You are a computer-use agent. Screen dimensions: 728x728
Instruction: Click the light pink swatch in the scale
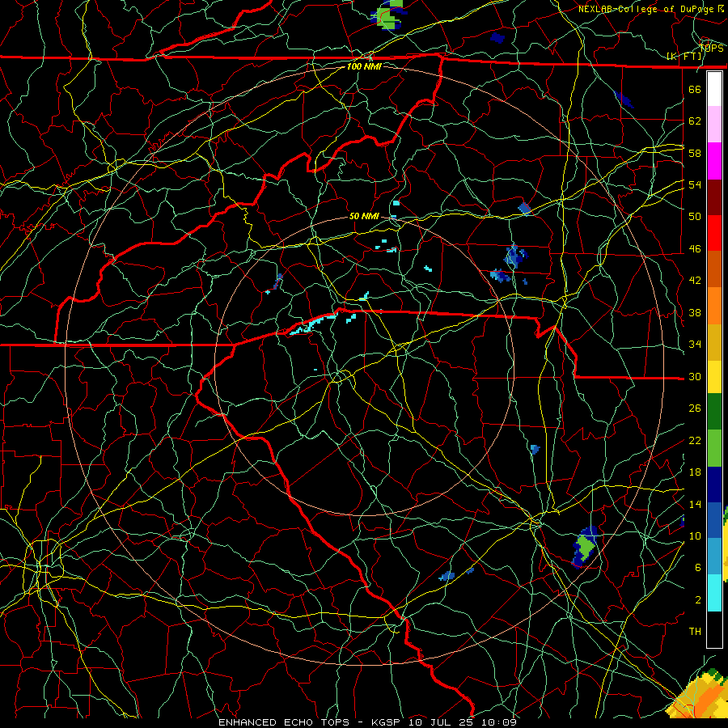coord(714,125)
